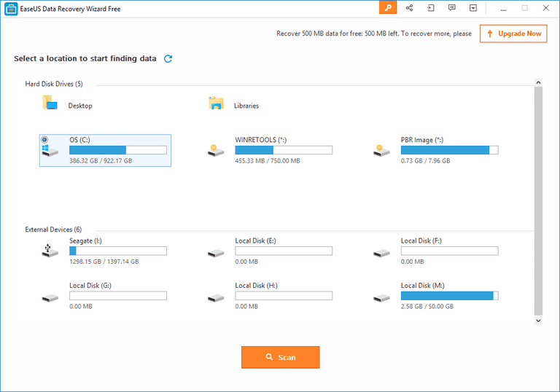Click the Local Disk (G:) label
The width and height of the screenshot is (560, 392).
[90, 286]
